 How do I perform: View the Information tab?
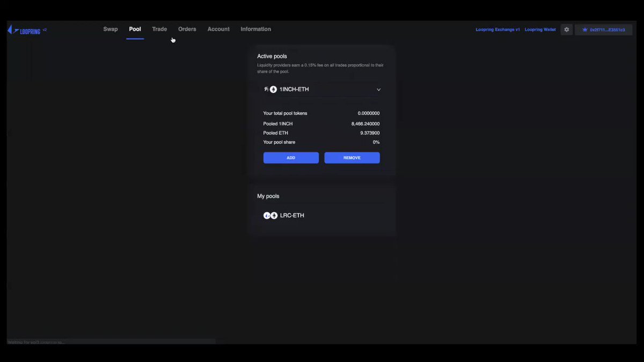[x=255, y=29]
